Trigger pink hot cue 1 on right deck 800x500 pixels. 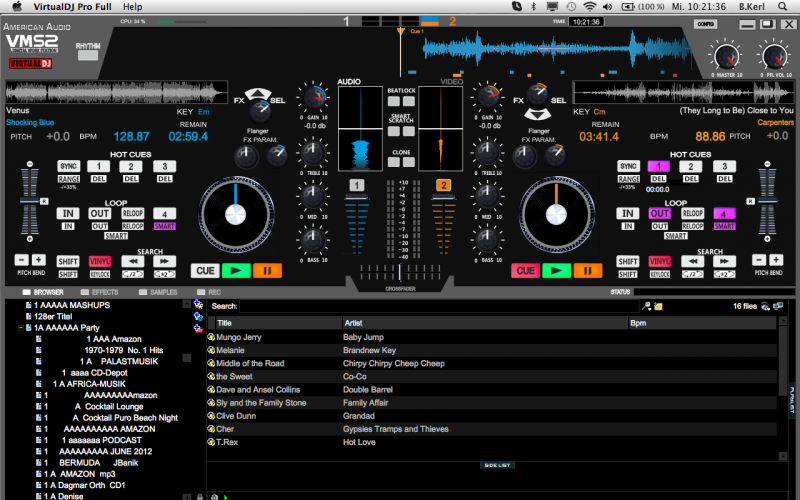[659, 166]
